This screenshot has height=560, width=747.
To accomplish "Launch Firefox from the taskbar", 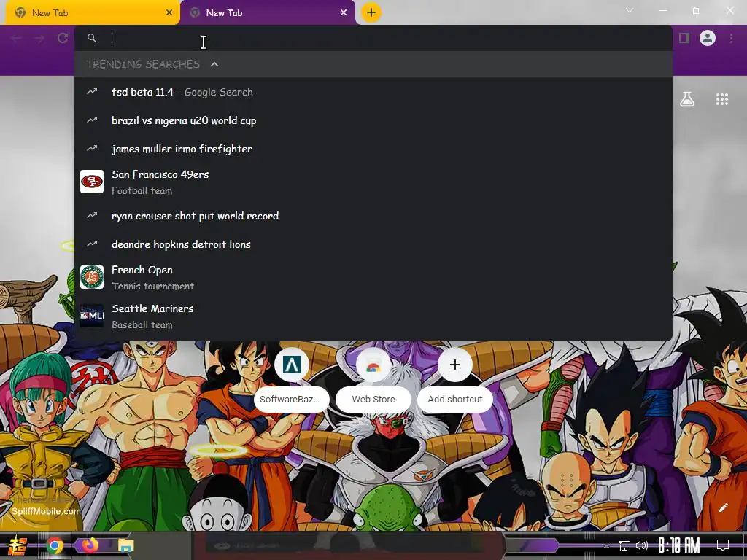I will (90, 545).
